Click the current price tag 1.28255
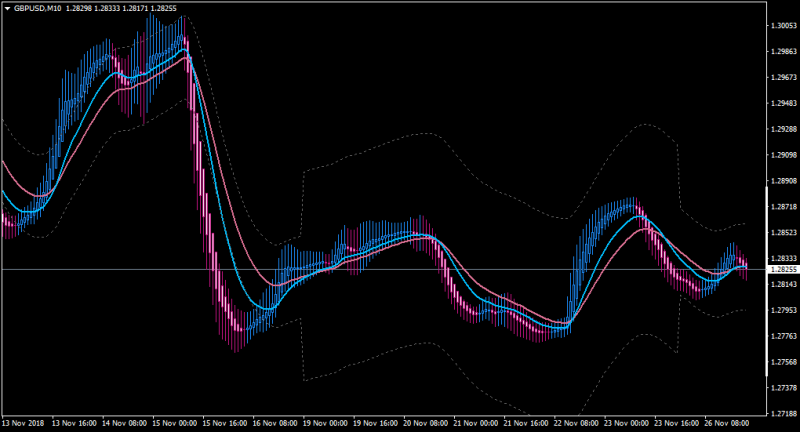This screenshot has width=800, height=432. point(783,269)
